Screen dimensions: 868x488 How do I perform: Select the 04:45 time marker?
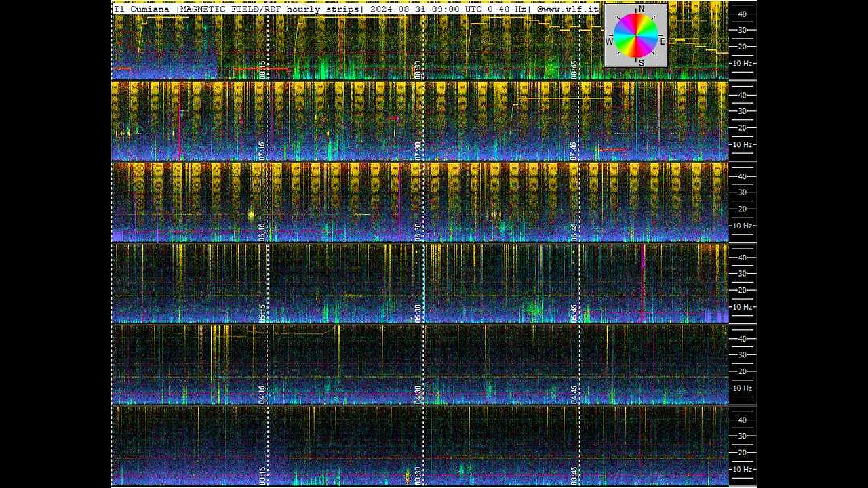pos(574,394)
